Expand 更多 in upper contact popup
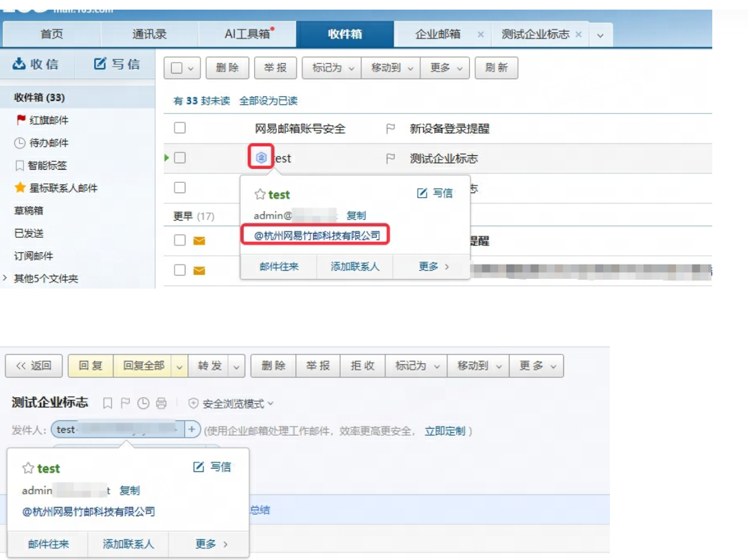Image resolution: width=748 pixels, height=560 pixels. point(433,267)
